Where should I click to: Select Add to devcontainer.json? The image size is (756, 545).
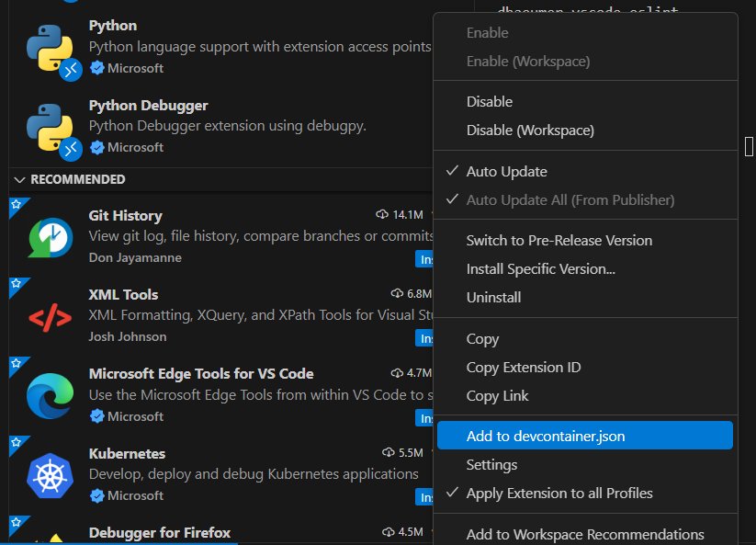tap(545, 436)
